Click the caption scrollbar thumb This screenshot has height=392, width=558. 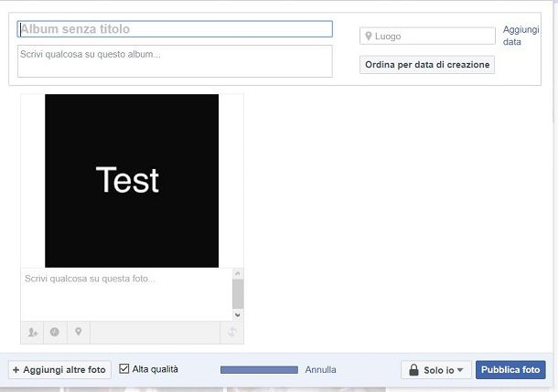tap(238, 294)
